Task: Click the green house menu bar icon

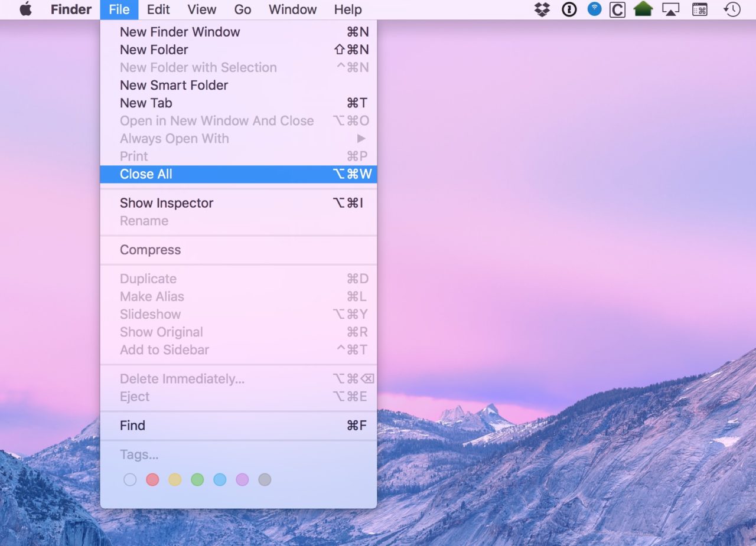Action: (x=643, y=9)
